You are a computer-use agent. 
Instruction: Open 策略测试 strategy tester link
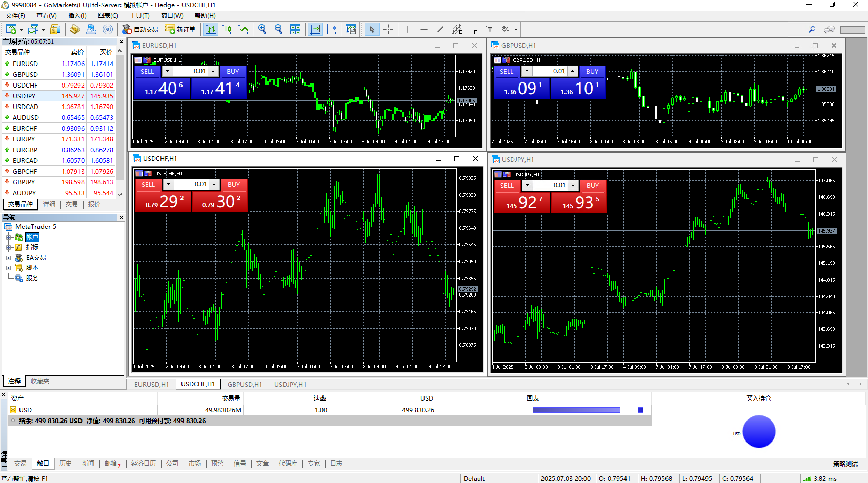pyautogui.click(x=845, y=464)
